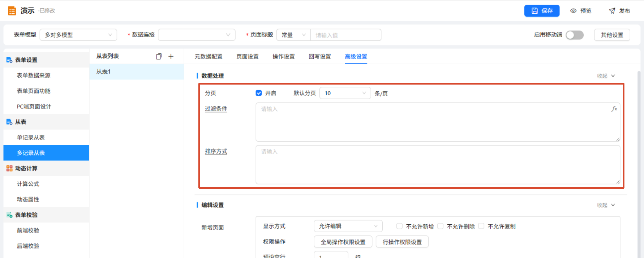Check 不允许删除 option

(440, 226)
